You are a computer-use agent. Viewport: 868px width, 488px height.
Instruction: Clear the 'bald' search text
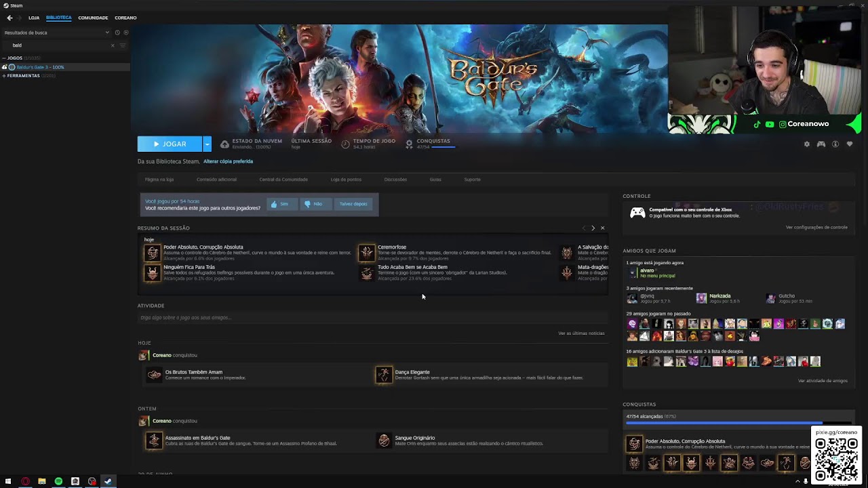113,45
